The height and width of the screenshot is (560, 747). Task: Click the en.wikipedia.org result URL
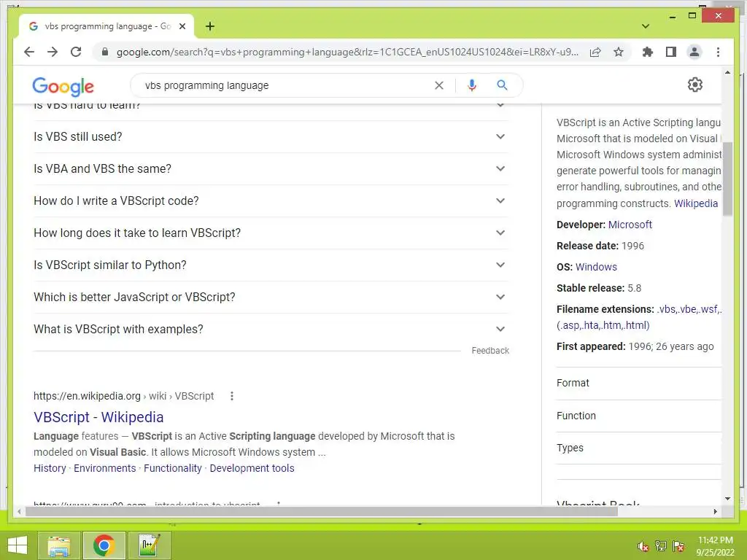point(123,396)
